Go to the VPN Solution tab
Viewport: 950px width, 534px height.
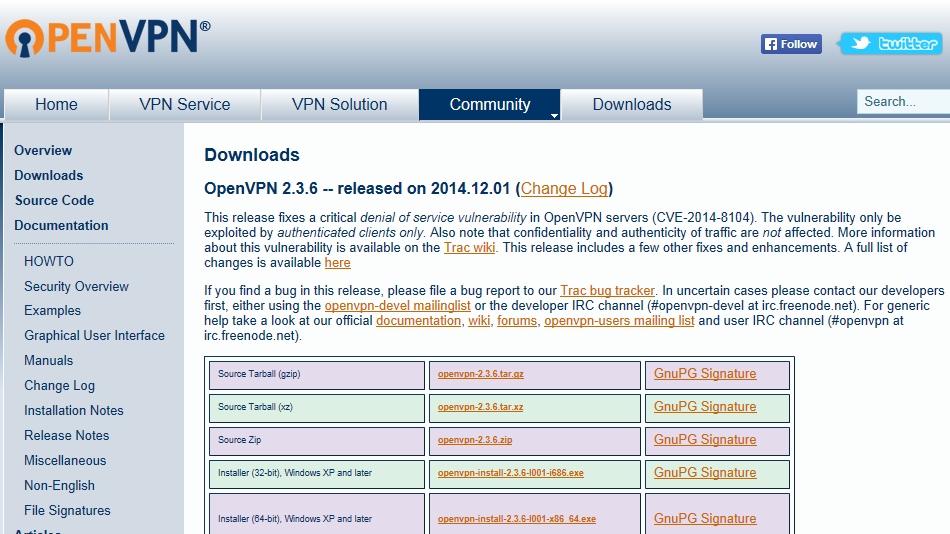point(339,105)
